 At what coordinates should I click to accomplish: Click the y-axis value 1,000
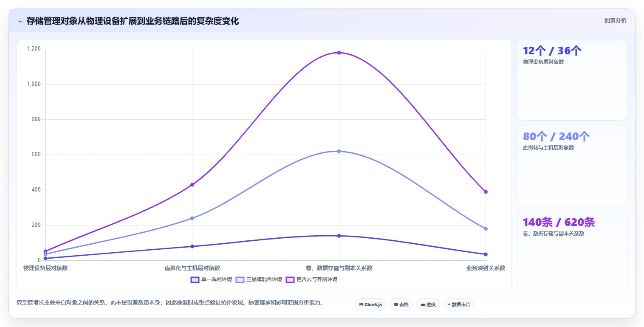34,84
